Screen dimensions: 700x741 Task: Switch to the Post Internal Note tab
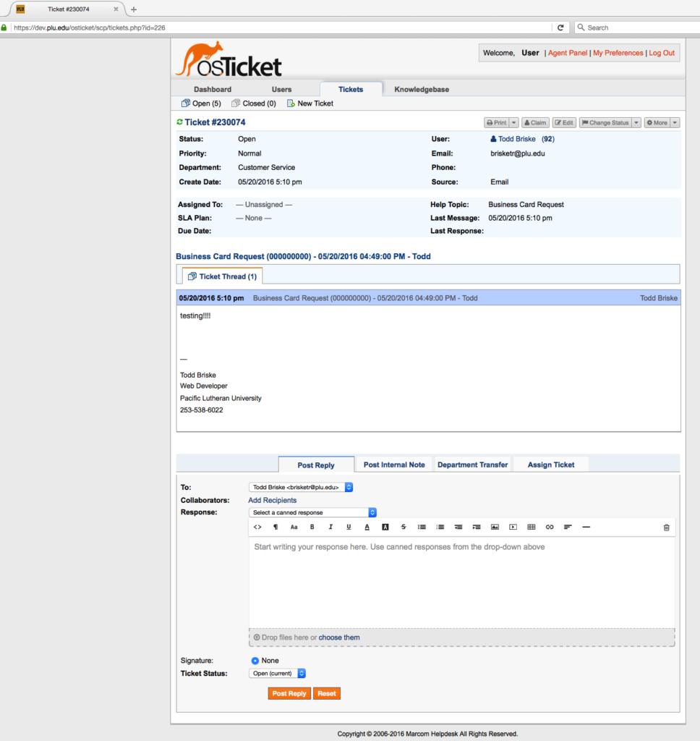[394, 465]
